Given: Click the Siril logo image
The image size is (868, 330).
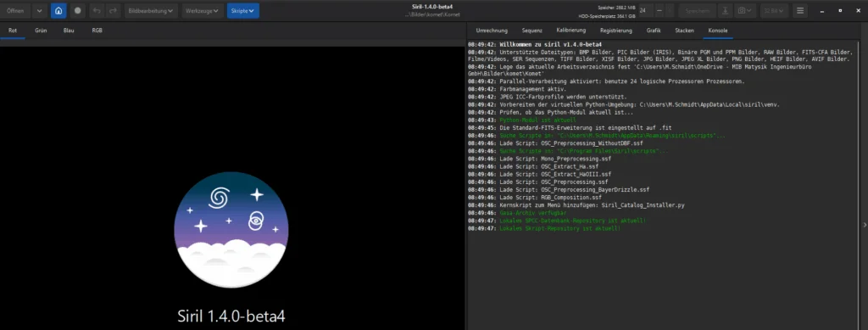Looking at the screenshot, I should pyautogui.click(x=231, y=229).
